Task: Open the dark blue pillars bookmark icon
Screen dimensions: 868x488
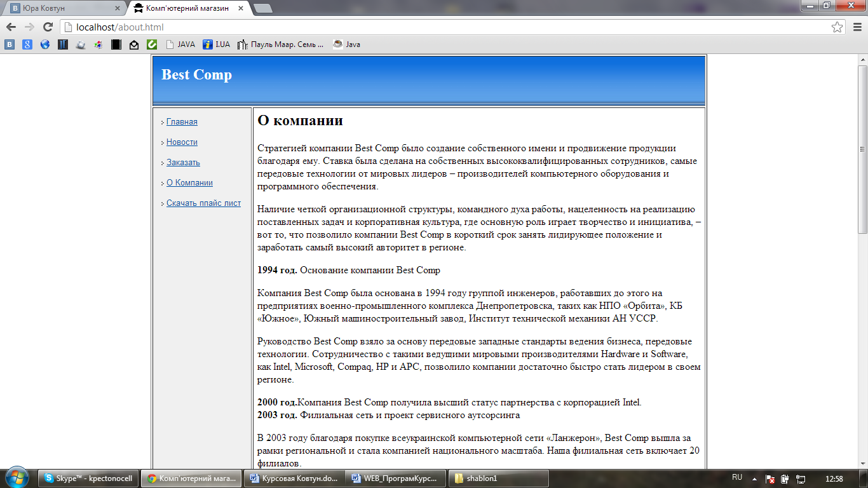Action: pyautogui.click(x=63, y=44)
